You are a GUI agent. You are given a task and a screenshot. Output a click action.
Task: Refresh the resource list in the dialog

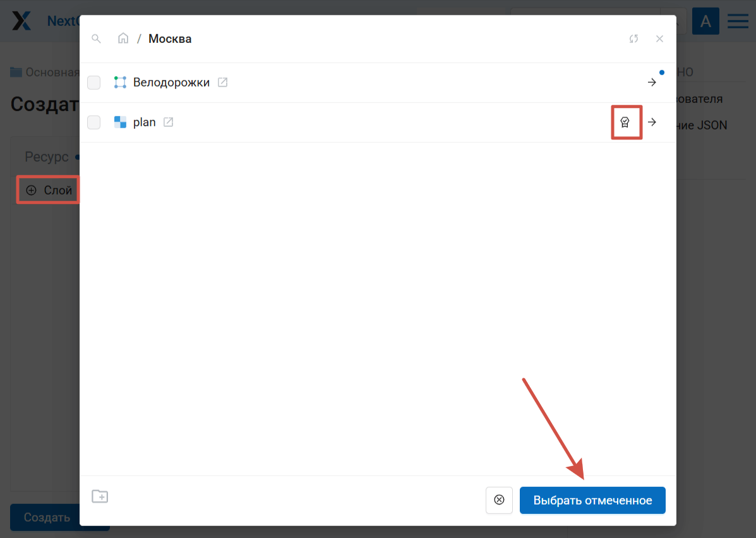pyautogui.click(x=633, y=39)
